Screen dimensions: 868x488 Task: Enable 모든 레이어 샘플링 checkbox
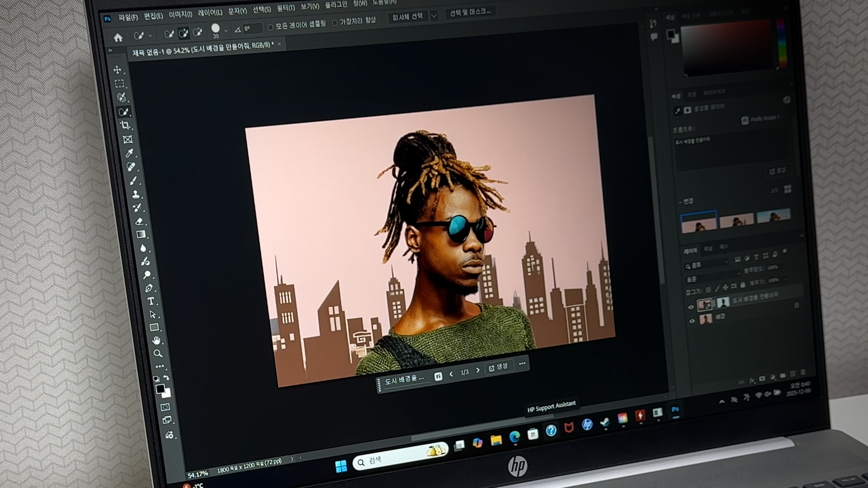point(270,27)
